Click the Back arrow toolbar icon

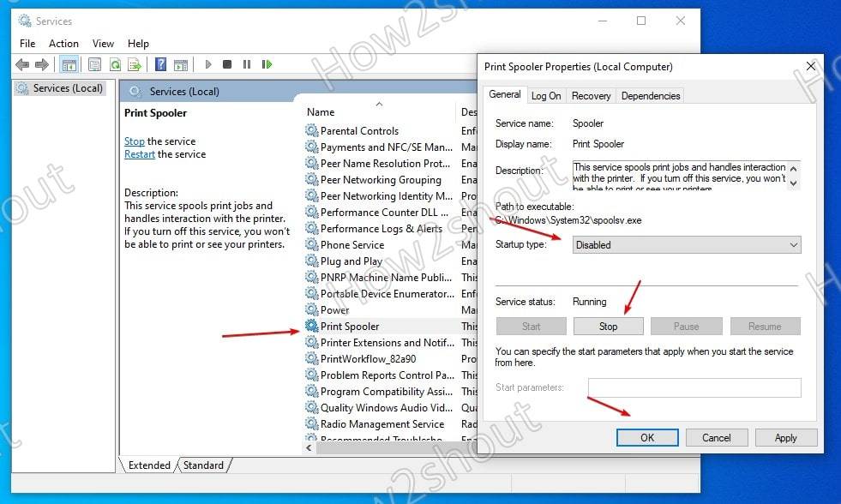click(x=22, y=65)
